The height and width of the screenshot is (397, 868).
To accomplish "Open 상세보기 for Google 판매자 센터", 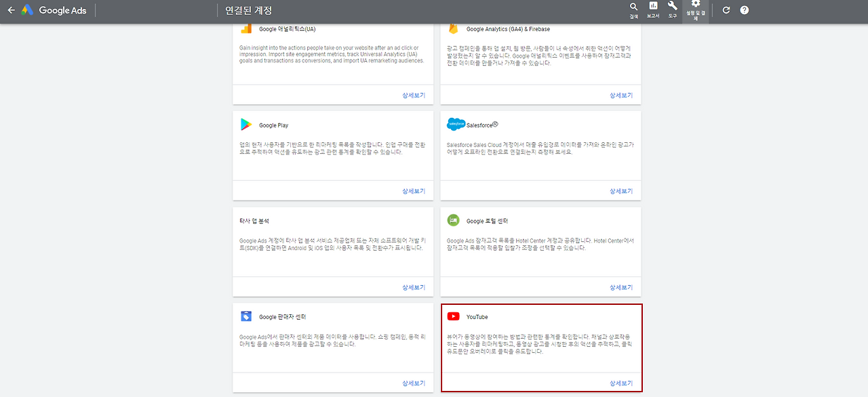I will coord(414,383).
